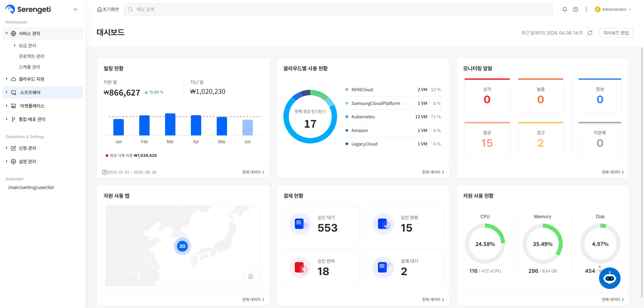Open 스케줄 관리 menu item
644x308 pixels.
click(30, 67)
